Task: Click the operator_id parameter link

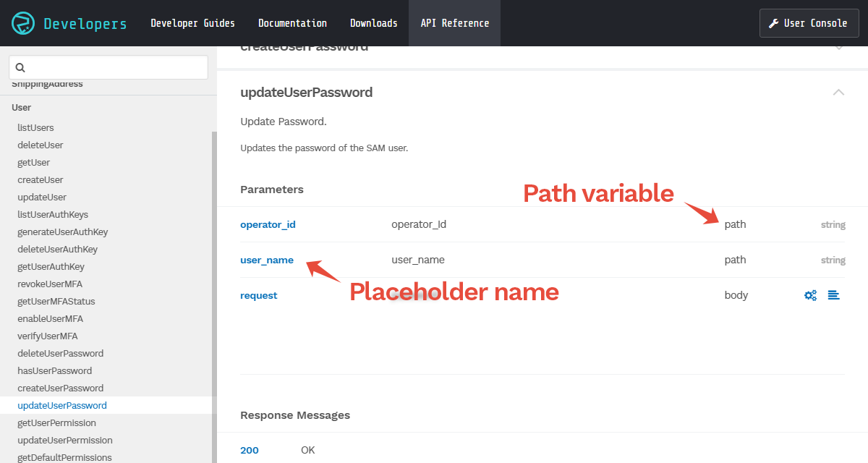Action: point(268,224)
